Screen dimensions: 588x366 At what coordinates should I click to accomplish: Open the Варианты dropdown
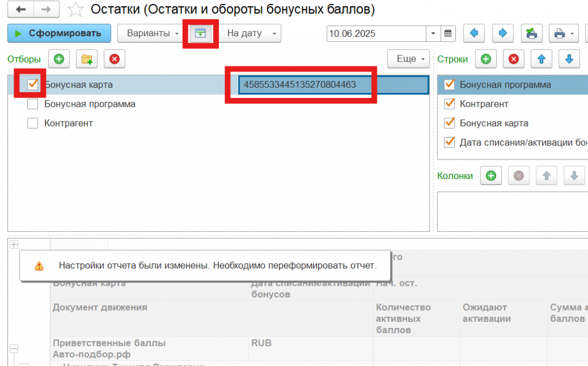coord(153,33)
